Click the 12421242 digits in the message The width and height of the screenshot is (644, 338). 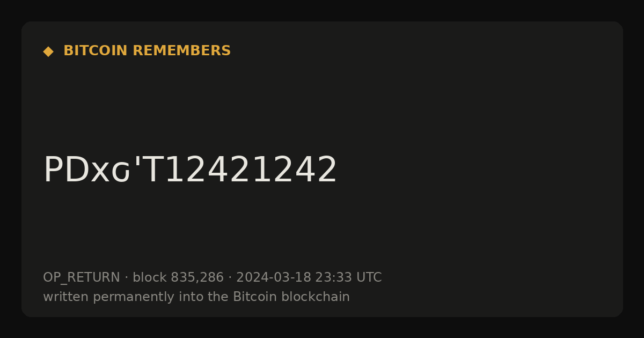pos(251,170)
